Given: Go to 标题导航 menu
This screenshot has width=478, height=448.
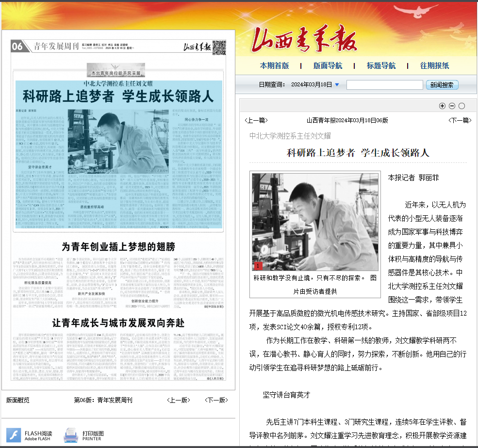Looking at the screenshot, I should [381, 66].
